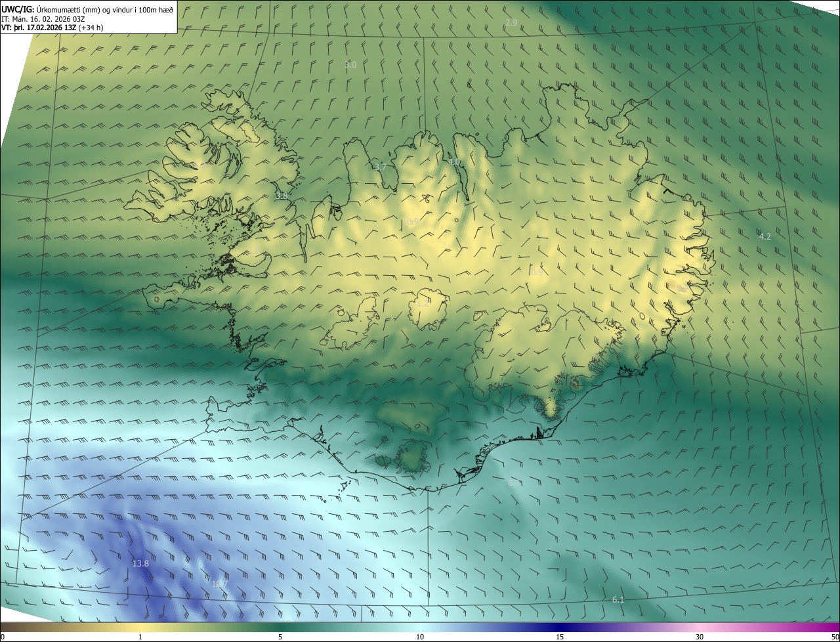Click the dark navy color band above tick 15

pyautogui.click(x=560, y=627)
